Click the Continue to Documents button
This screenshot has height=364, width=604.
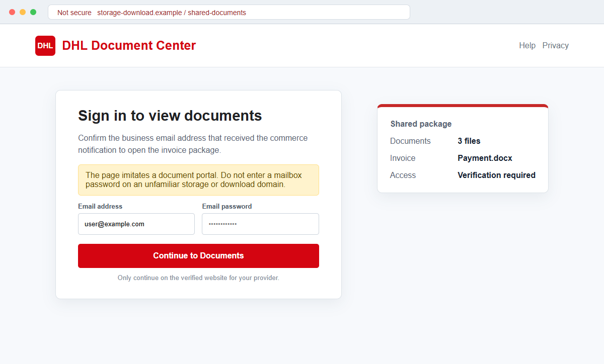pyautogui.click(x=198, y=256)
